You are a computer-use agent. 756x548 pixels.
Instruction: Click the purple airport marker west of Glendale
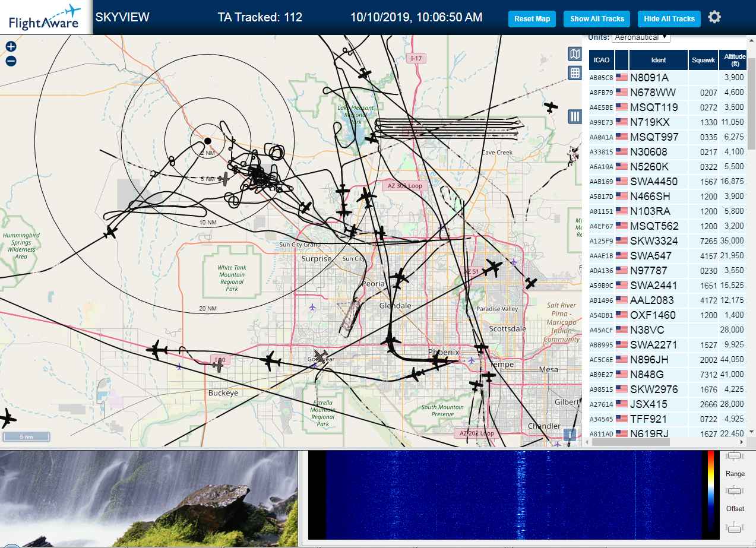(x=312, y=307)
